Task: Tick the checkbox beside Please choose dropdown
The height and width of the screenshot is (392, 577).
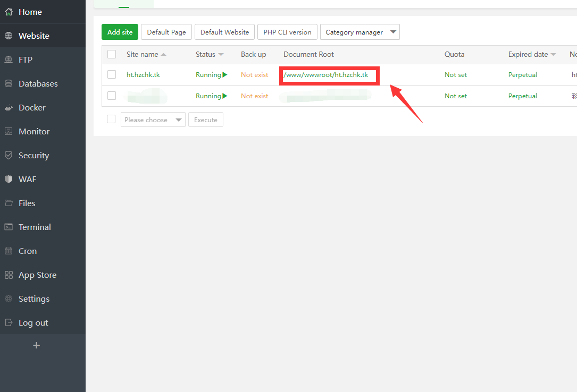Action: coord(111,119)
